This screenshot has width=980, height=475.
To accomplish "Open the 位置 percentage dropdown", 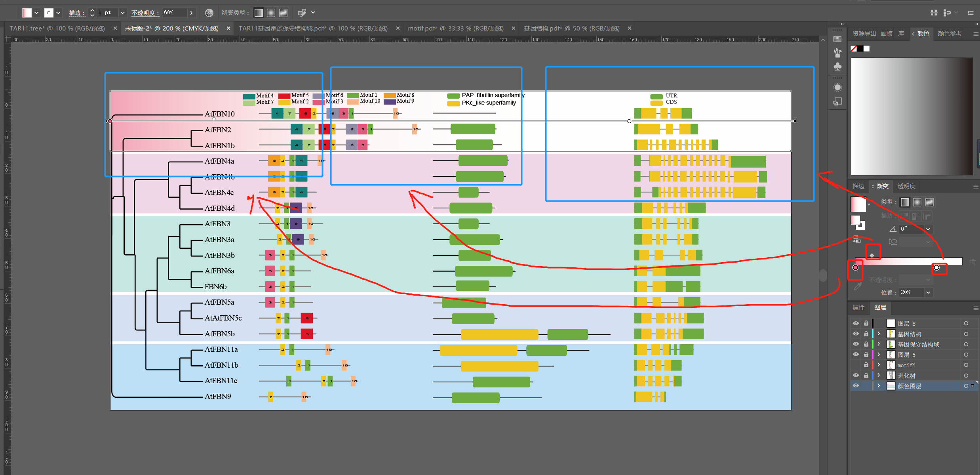I will click(x=928, y=292).
